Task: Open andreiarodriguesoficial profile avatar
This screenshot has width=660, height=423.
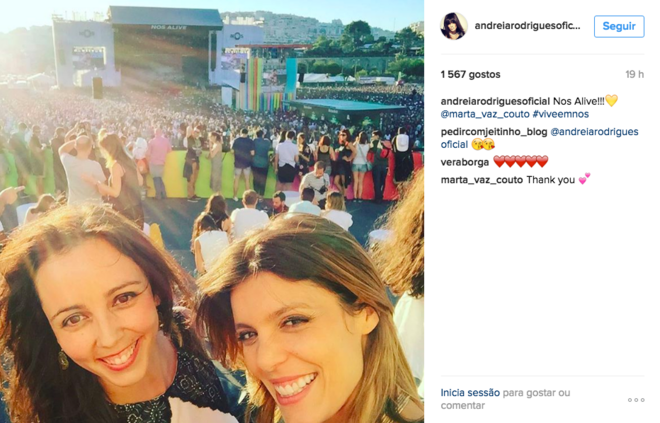Action: (454, 26)
